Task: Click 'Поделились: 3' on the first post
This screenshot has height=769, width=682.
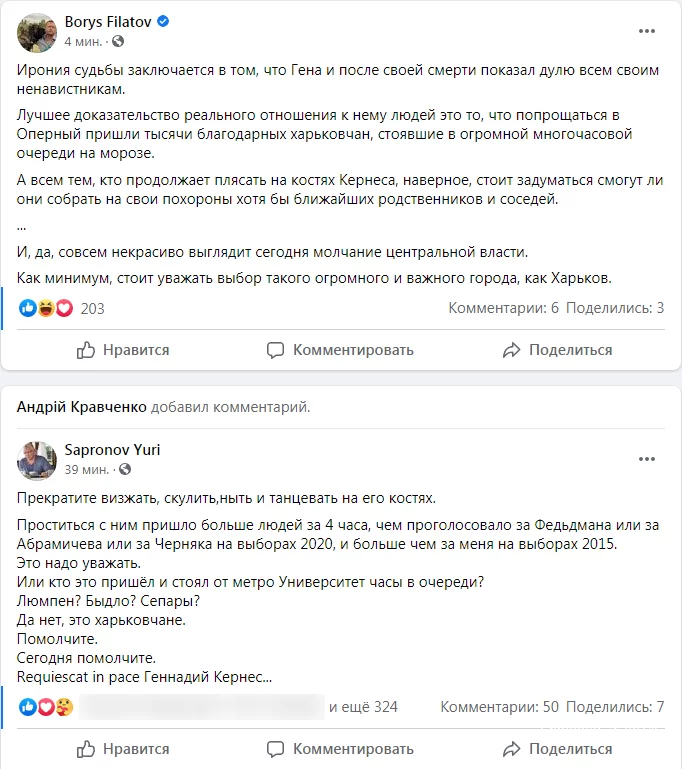Action: [x=614, y=308]
